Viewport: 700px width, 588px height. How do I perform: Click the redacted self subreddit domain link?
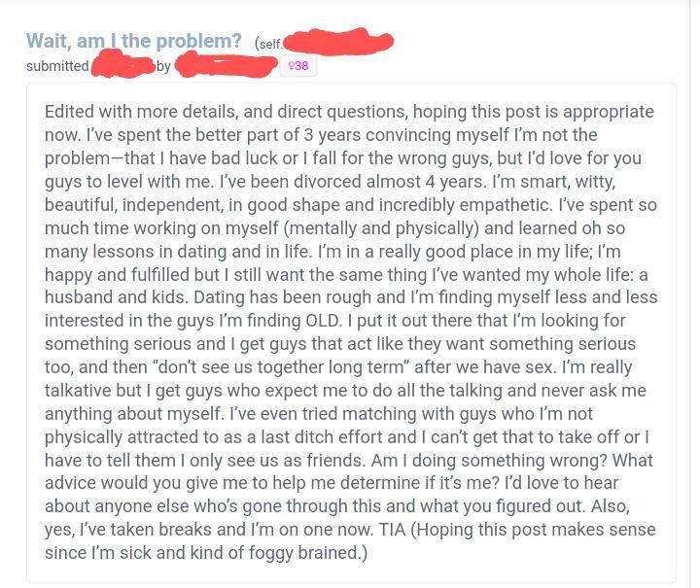(338, 42)
